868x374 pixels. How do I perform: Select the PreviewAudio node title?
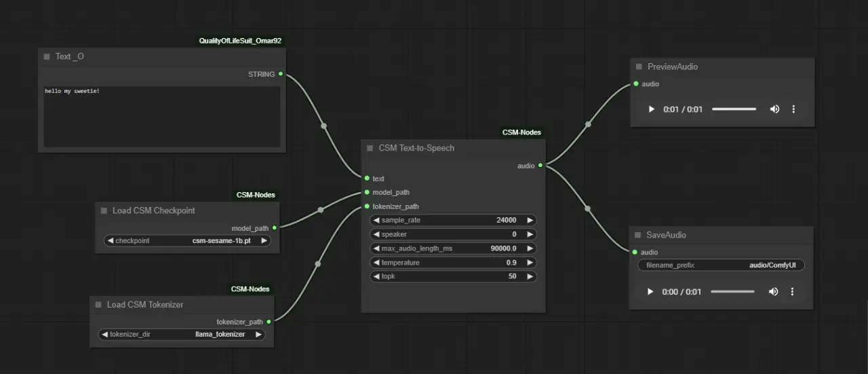[673, 67]
